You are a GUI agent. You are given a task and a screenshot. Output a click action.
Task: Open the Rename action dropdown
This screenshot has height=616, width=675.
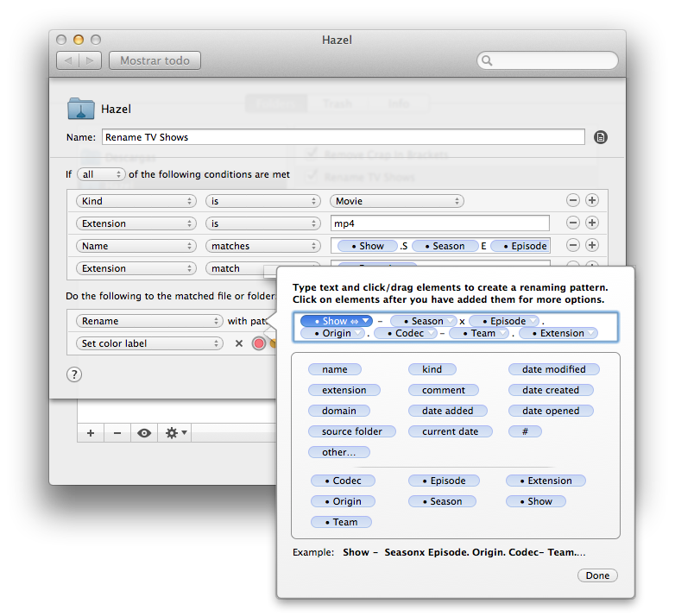149,321
